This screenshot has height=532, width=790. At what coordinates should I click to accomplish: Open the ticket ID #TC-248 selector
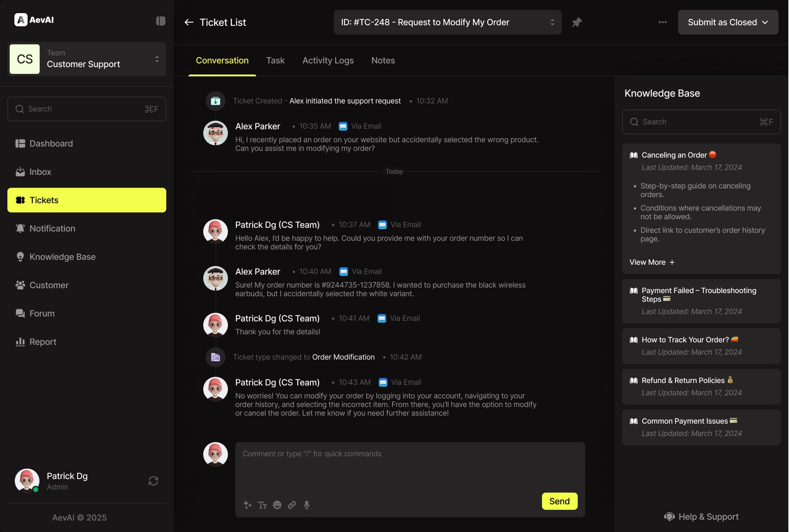point(447,22)
